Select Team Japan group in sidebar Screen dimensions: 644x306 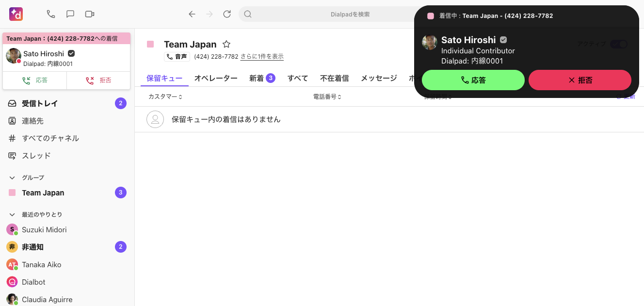click(66, 193)
